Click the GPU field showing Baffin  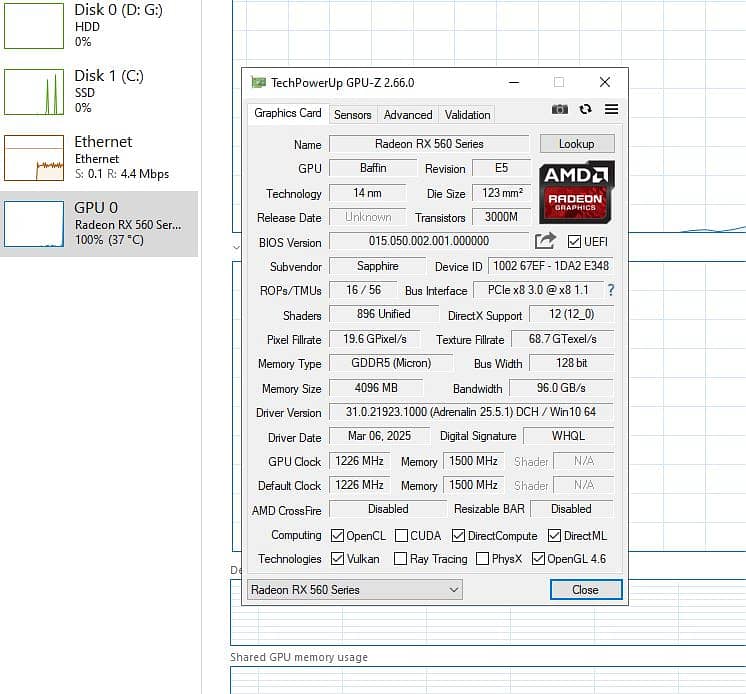(x=373, y=168)
